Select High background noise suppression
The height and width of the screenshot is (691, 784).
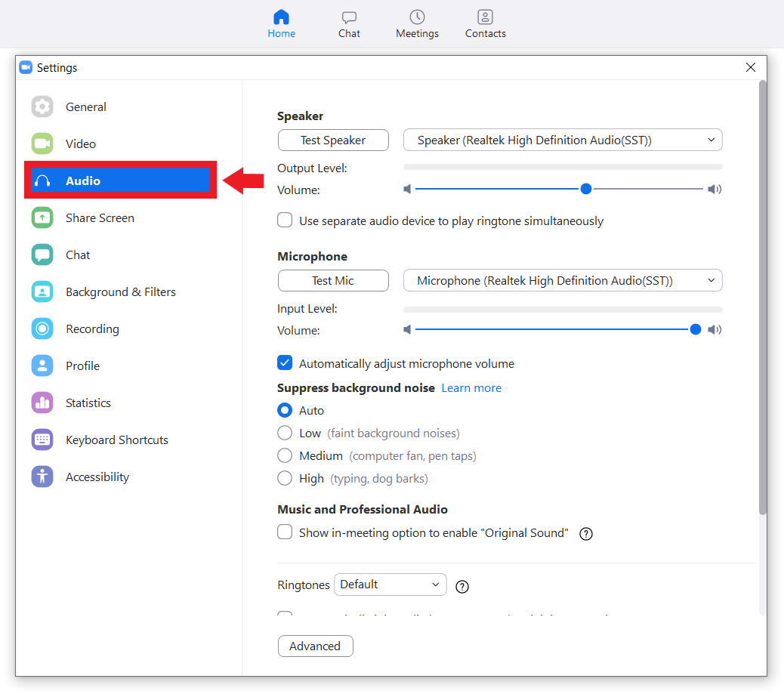pyautogui.click(x=285, y=478)
